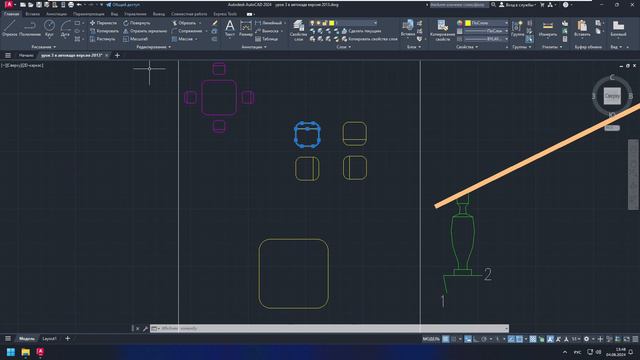Click Копировать свойства слоя button
The width and height of the screenshot is (640, 360).
(369, 39)
